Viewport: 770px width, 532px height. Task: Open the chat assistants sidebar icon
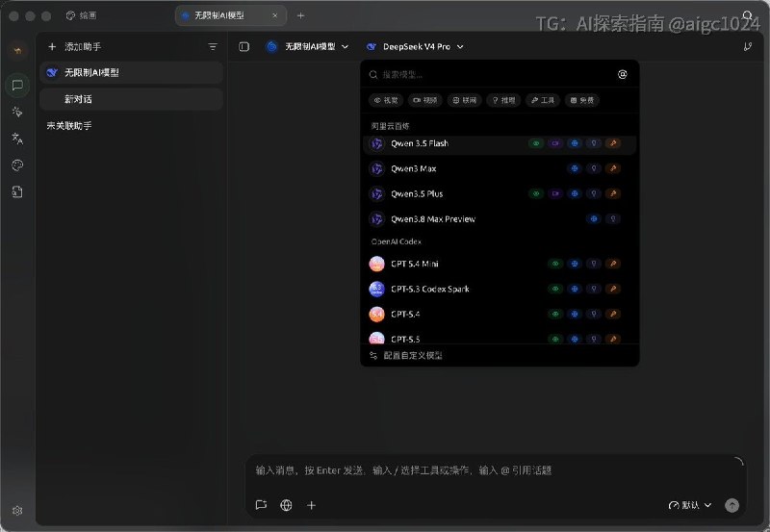(17, 86)
